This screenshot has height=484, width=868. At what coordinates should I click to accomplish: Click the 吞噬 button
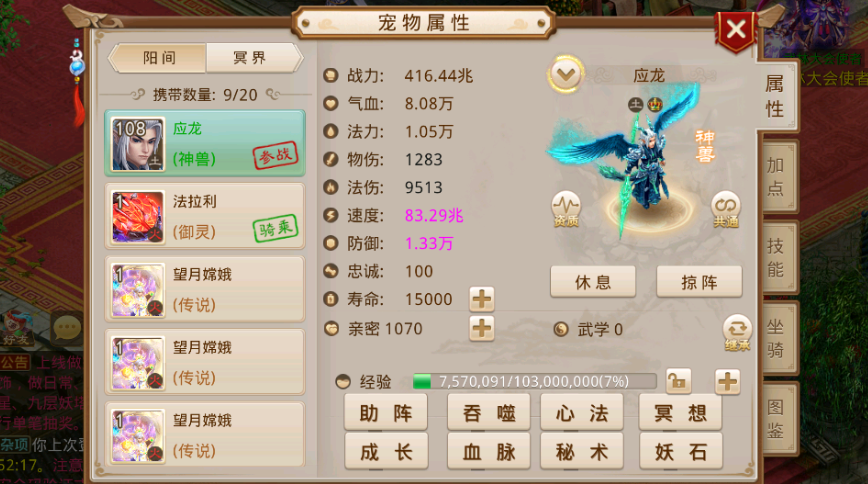click(x=489, y=413)
